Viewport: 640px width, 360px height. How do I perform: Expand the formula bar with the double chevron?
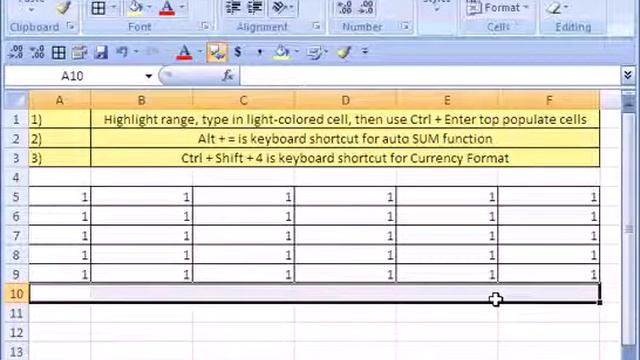(x=628, y=75)
